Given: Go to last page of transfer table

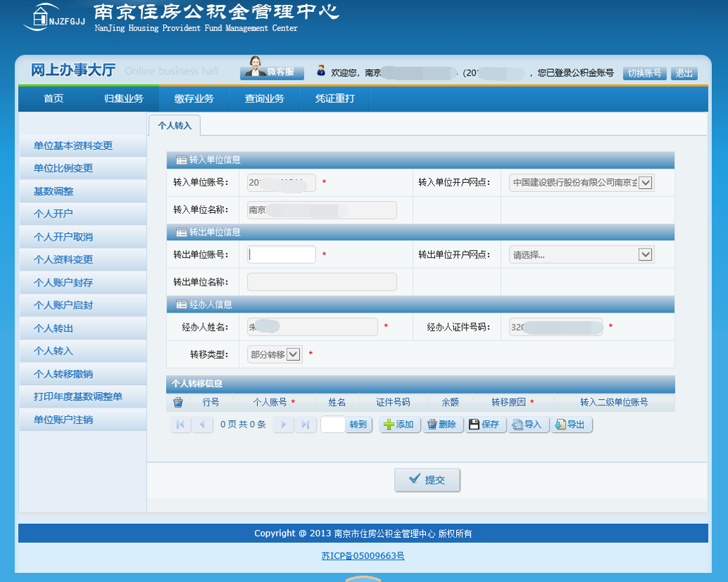Looking at the screenshot, I should pyautogui.click(x=305, y=424).
